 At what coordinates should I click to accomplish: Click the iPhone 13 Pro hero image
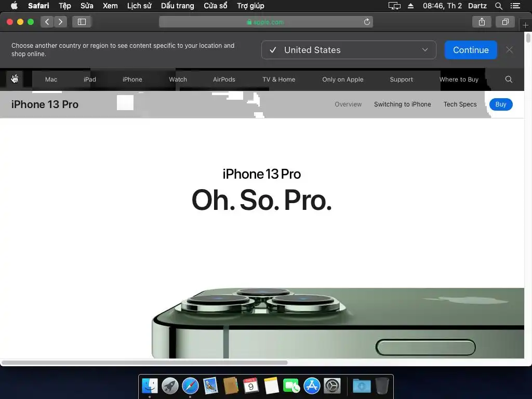[x=338, y=323]
